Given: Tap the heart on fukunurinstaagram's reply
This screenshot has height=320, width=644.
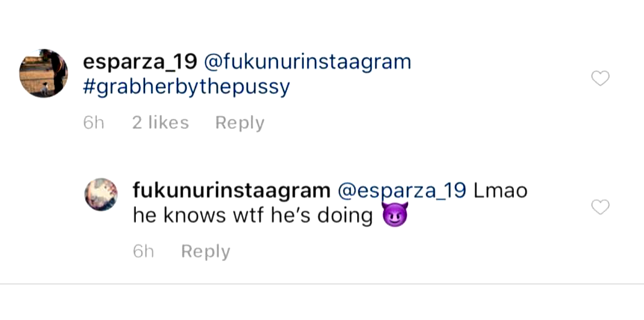Looking at the screenshot, I should coord(600,208).
